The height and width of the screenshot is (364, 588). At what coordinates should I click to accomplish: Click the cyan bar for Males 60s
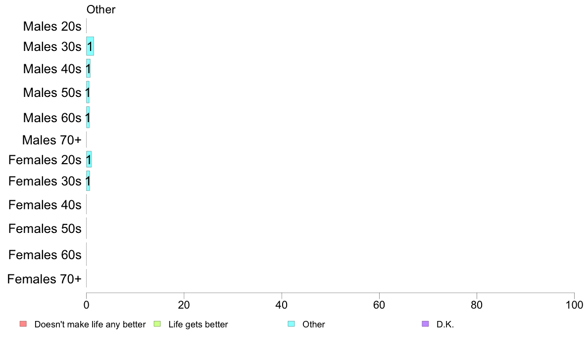(88, 117)
